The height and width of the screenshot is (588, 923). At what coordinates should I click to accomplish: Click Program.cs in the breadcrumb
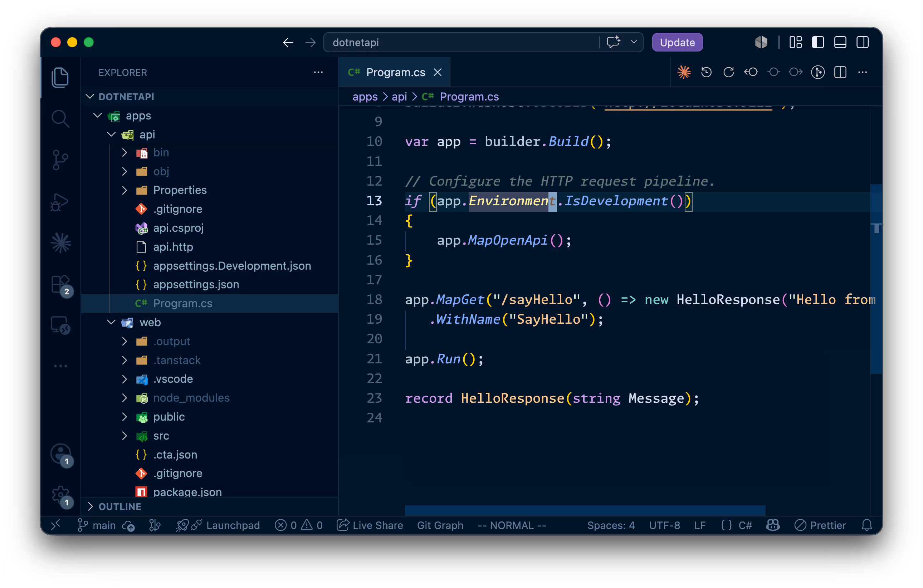(x=469, y=97)
